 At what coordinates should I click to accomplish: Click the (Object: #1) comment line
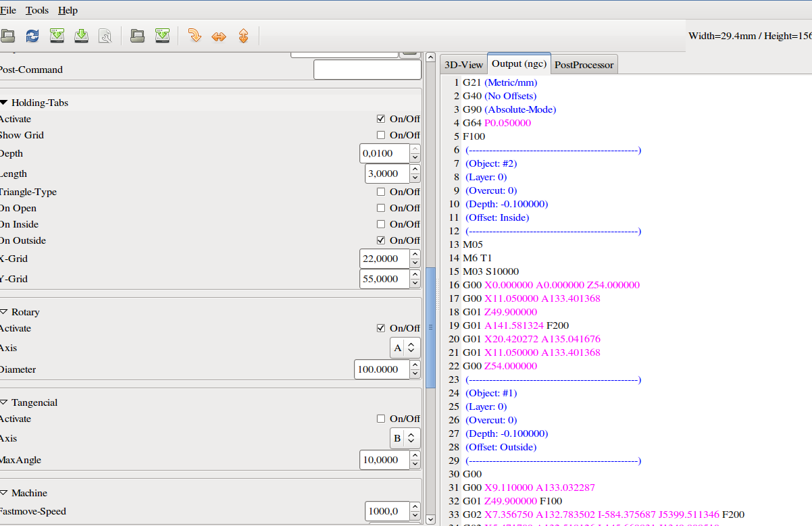491,393
